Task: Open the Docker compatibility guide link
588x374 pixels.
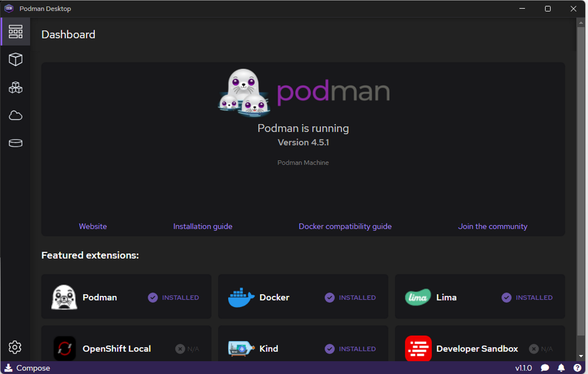Action: pos(345,226)
